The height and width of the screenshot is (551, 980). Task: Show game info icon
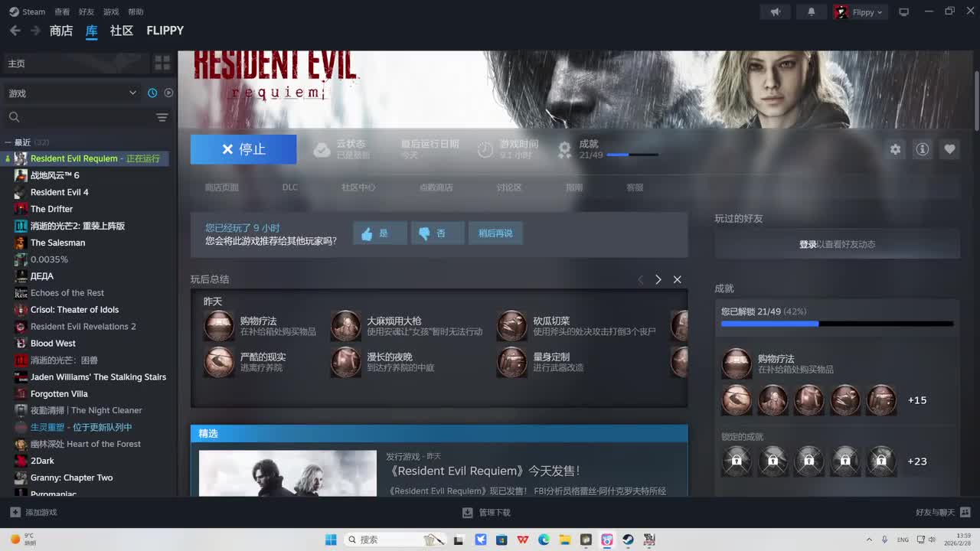(923, 149)
